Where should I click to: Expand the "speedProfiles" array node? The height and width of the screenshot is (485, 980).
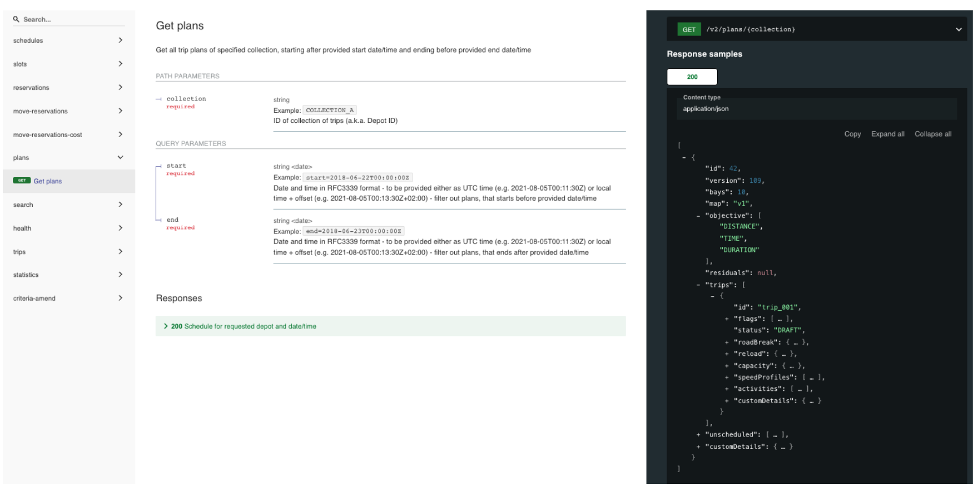point(727,377)
